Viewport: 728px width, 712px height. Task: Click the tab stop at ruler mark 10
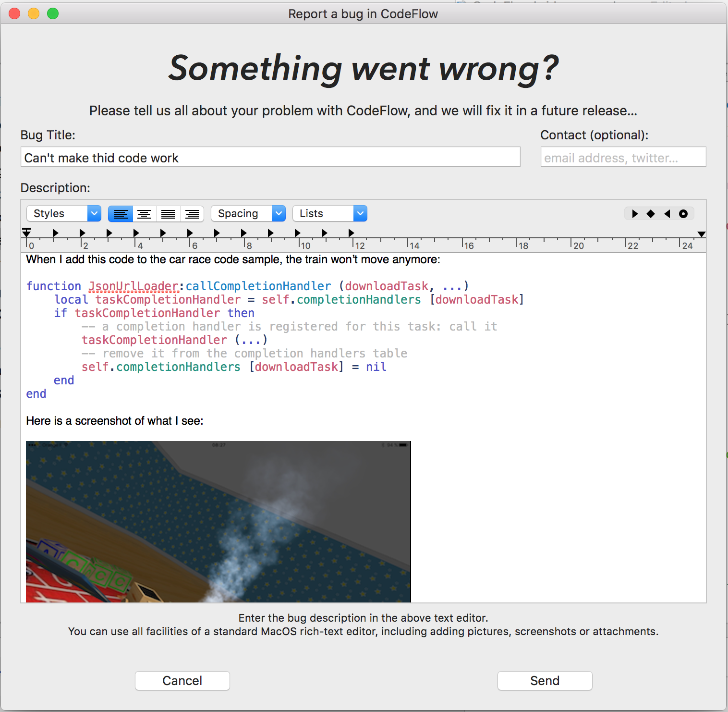pyautogui.click(x=297, y=233)
